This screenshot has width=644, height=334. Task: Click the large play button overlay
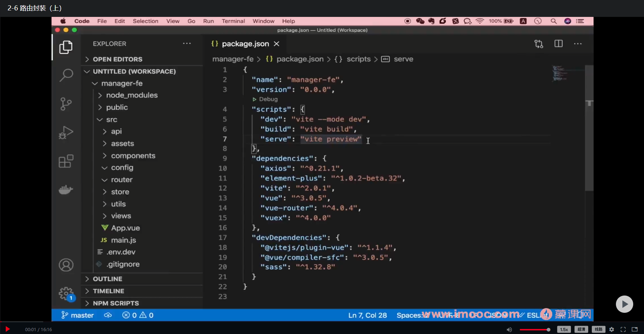click(625, 304)
